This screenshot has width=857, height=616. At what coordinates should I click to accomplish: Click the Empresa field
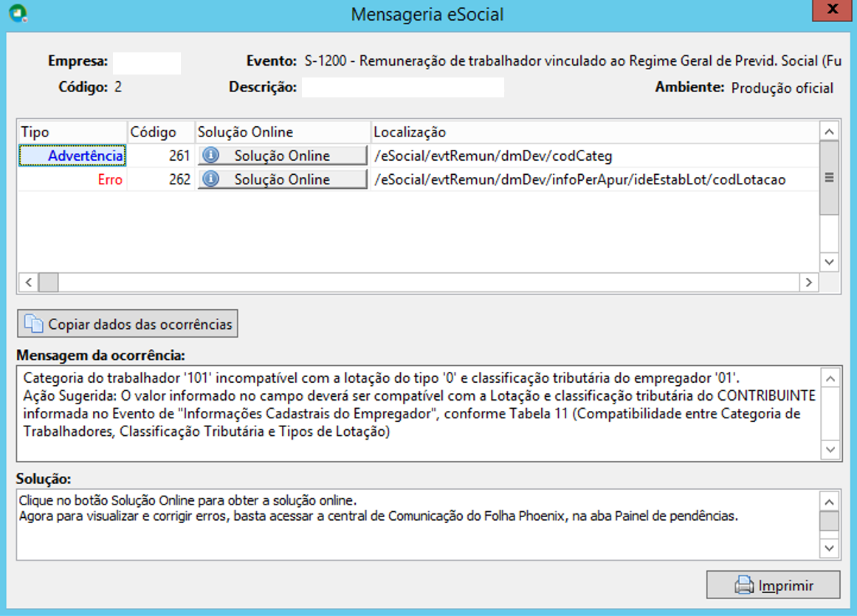point(146,63)
